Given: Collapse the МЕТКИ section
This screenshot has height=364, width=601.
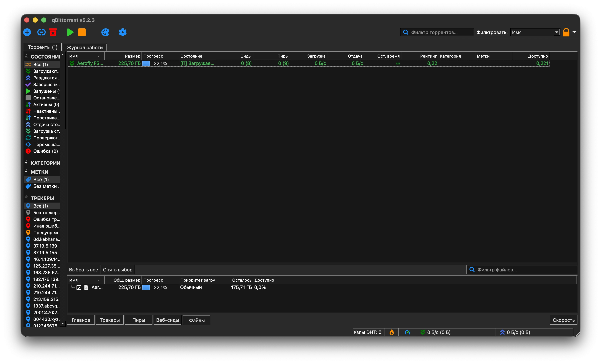Looking at the screenshot, I should click(26, 172).
